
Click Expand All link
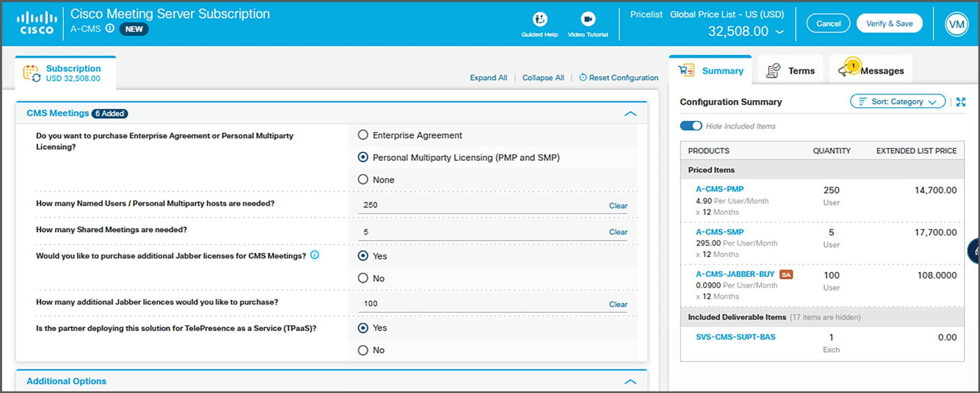click(488, 77)
